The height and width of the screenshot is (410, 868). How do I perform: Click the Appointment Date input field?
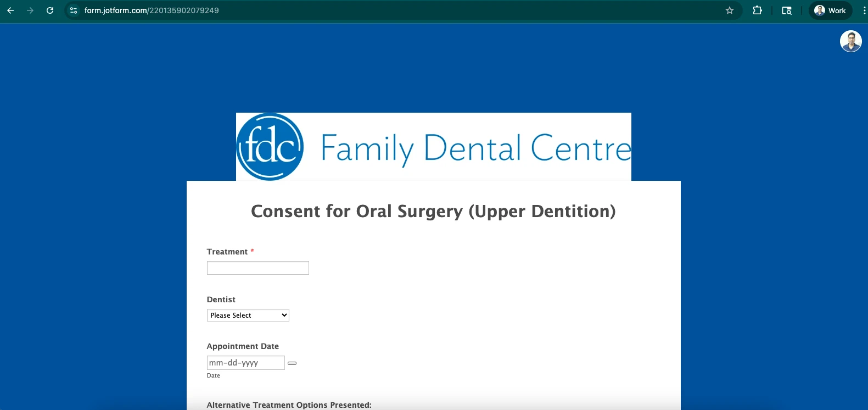[x=246, y=363]
